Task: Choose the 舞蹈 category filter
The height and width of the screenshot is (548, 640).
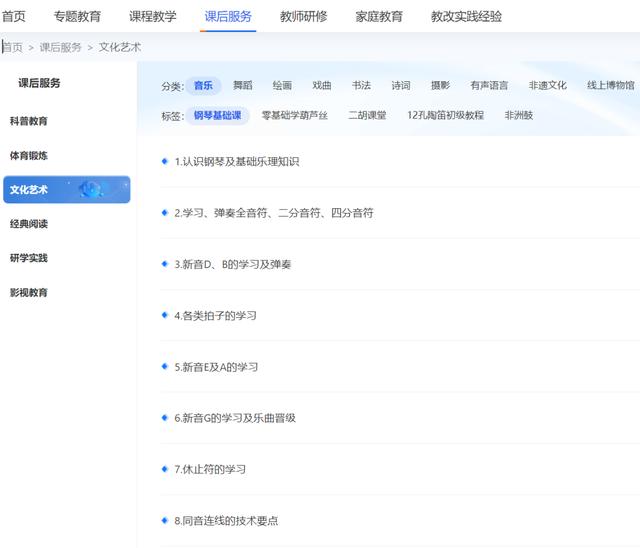Action: [242, 86]
